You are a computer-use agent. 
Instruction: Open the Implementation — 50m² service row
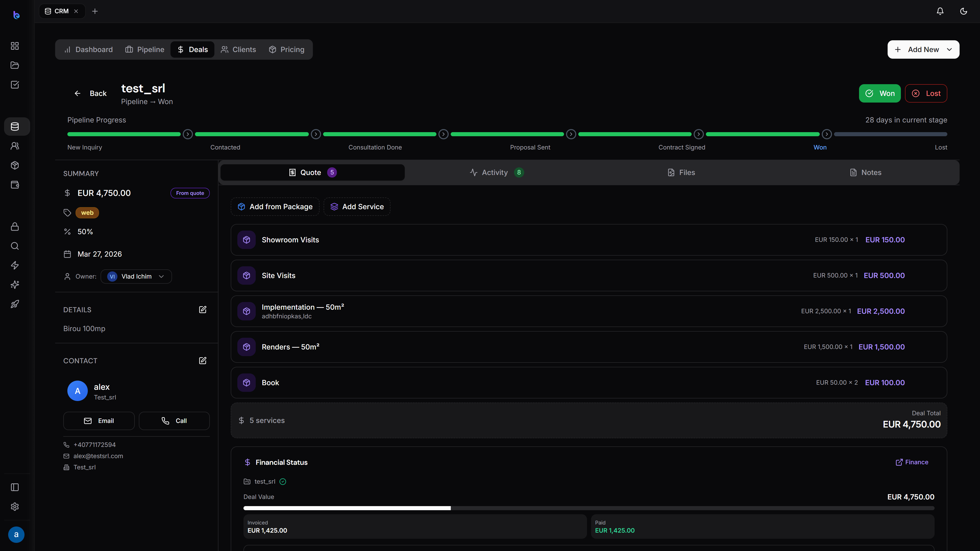[x=589, y=311]
